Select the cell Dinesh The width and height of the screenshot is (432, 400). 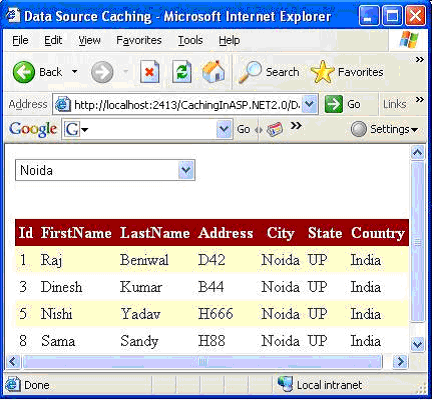[x=61, y=287]
